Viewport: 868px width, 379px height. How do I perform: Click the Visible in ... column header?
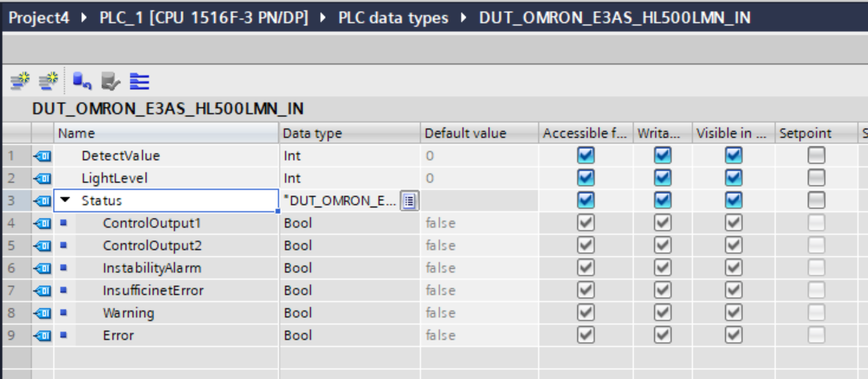point(733,133)
